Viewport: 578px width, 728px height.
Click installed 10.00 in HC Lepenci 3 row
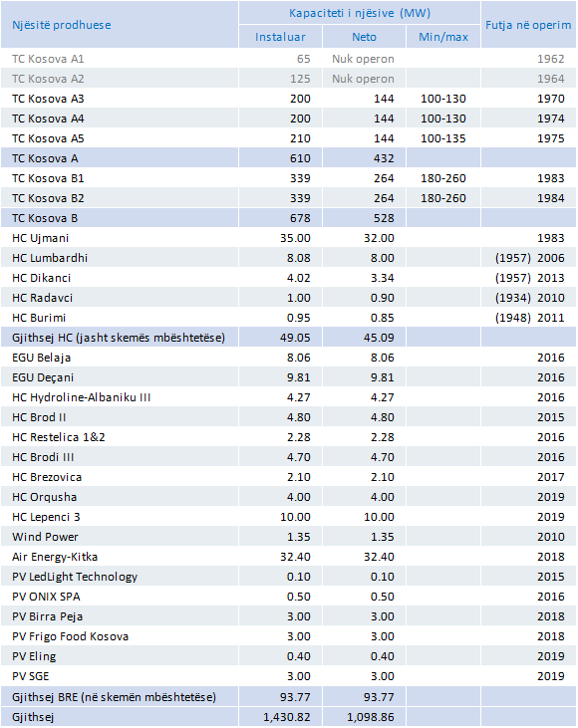(x=295, y=517)
